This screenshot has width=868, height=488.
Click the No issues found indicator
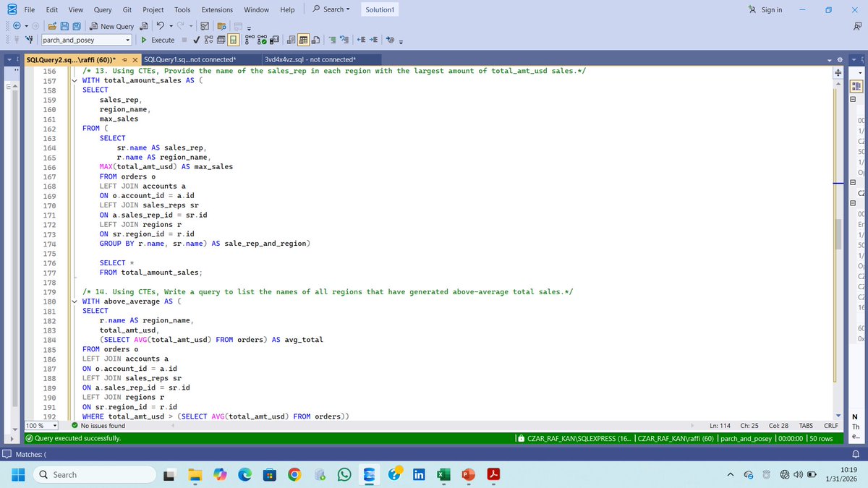coord(97,426)
